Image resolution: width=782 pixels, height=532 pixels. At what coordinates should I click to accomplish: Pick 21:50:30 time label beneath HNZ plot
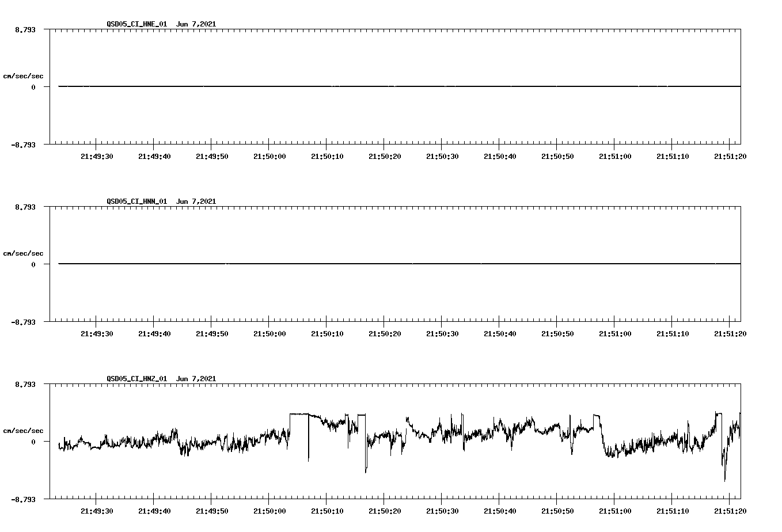coord(442,511)
